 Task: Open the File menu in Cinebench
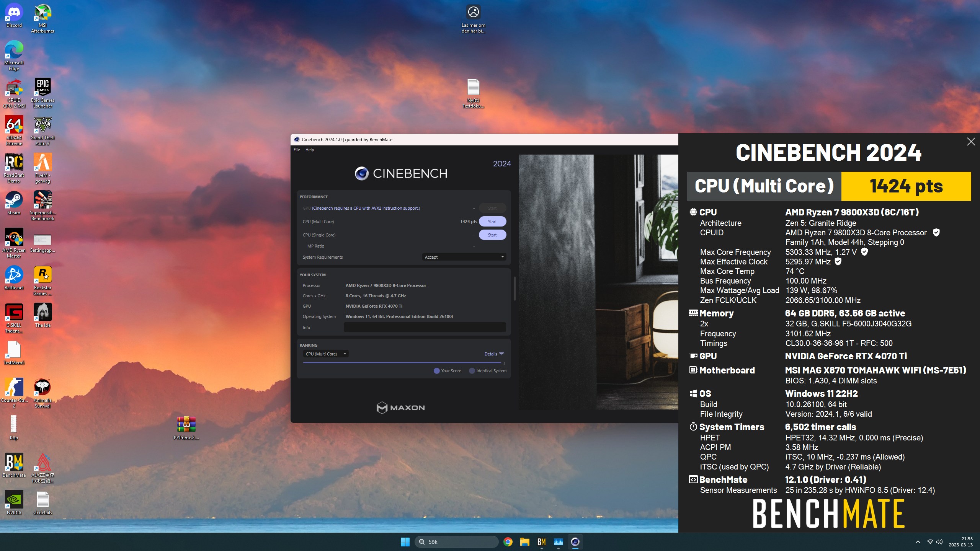coord(297,150)
